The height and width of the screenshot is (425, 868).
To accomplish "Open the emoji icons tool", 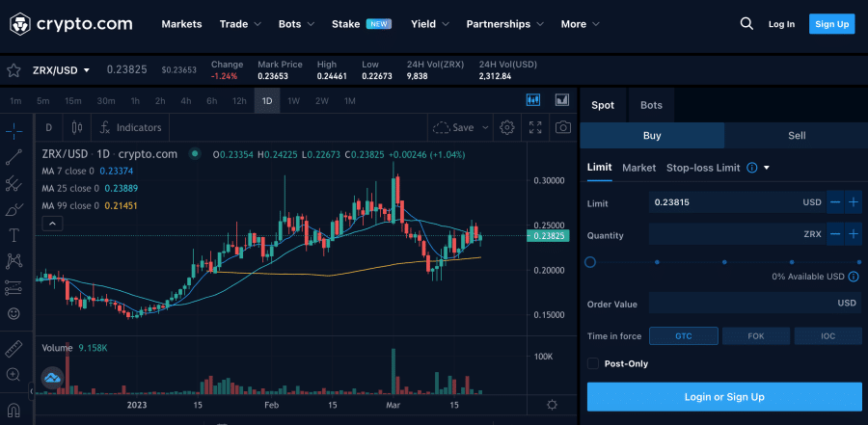I will (14, 313).
